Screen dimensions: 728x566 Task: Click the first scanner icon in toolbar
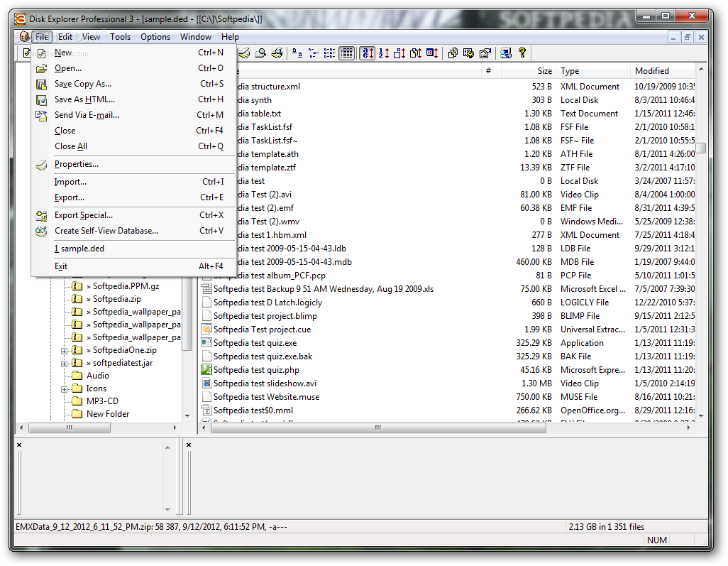(244, 53)
